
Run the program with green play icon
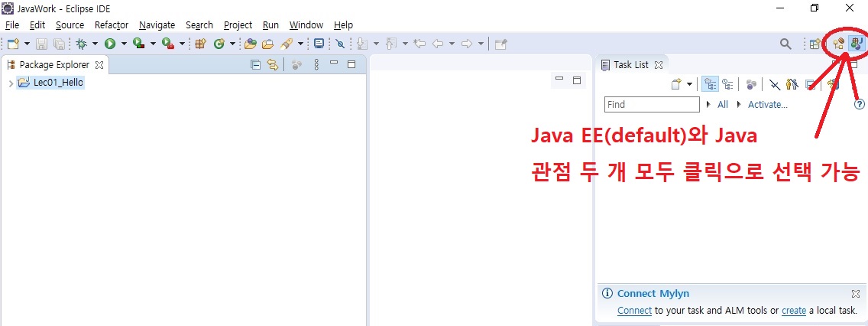click(x=110, y=44)
